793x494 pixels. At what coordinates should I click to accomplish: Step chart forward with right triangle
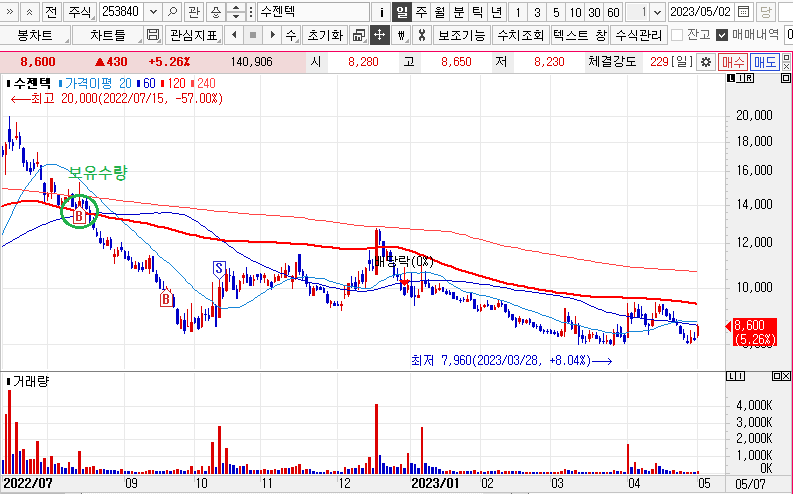click(272, 35)
